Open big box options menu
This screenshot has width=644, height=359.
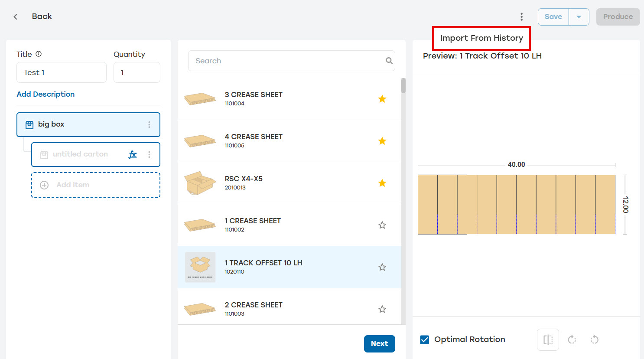click(x=149, y=124)
